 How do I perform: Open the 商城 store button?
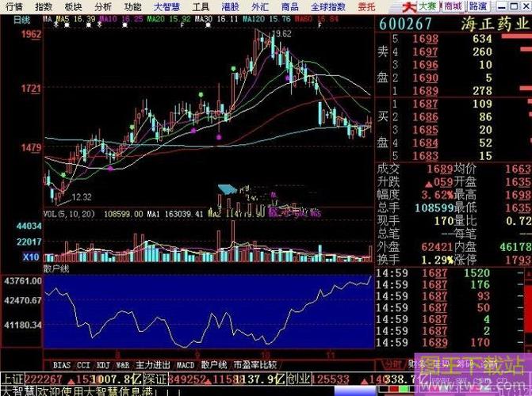(454, 6)
